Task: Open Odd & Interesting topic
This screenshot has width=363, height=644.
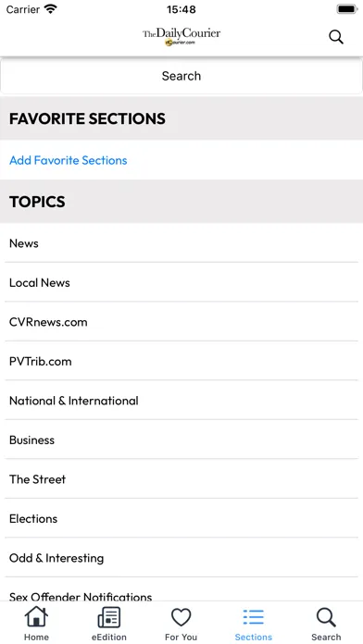Action: click(x=181, y=558)
